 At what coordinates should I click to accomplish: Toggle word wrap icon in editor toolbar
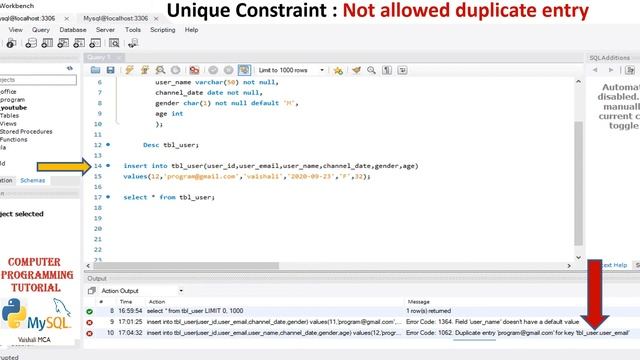[402, 70]
